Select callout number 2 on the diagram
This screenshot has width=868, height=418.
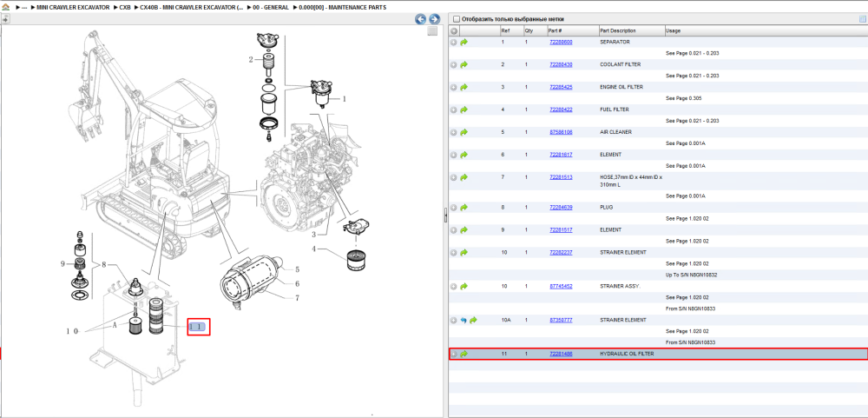[251, 59]
